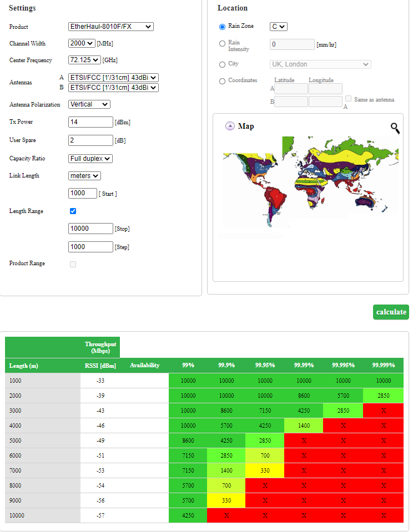This screenshot has height=532, width=413.
Task: Check the Same as antenna A checkbox
Action: tap(348, 98)
